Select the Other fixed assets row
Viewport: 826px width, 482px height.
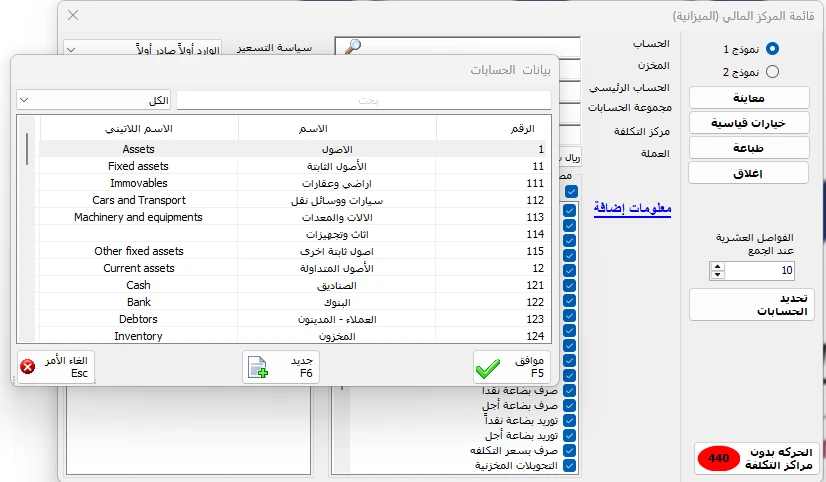click(x=292, y=251)
